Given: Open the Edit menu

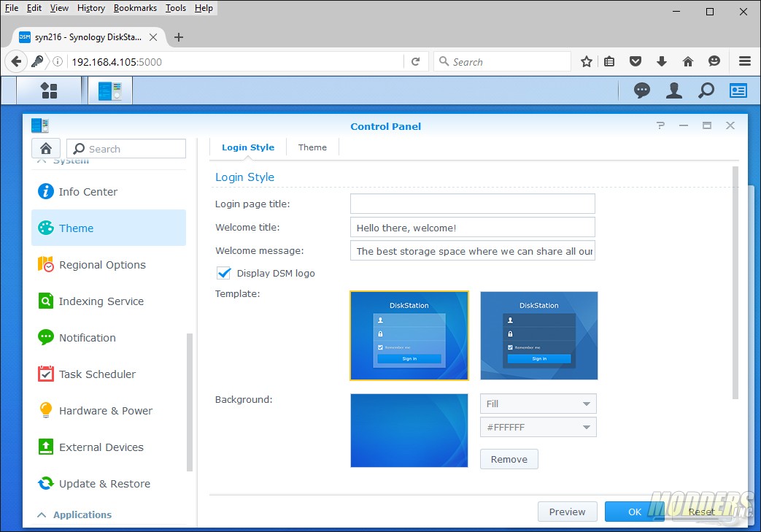Looking at the screenshot, I should pyautogui.click(x=34, y=8).
